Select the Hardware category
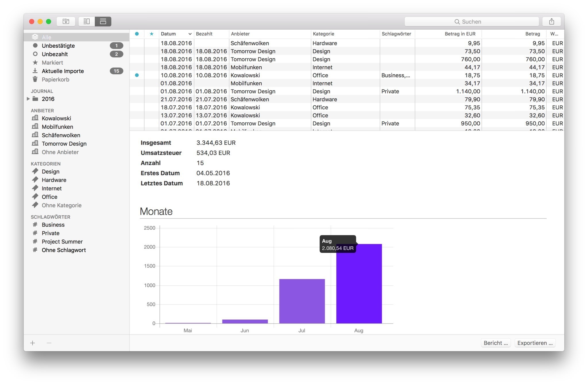The image size is (588, 385). click(x=54, y=180)
